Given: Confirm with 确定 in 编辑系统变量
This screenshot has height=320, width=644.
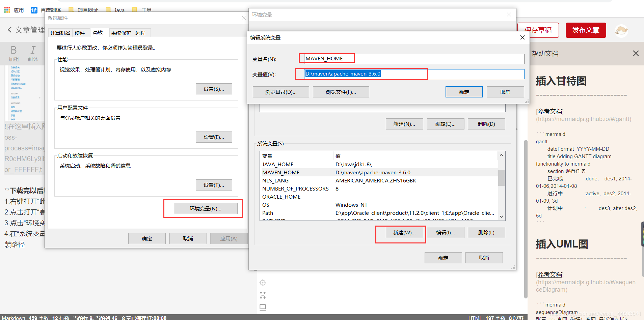Looking at the screenshot, I should point(464,92).
